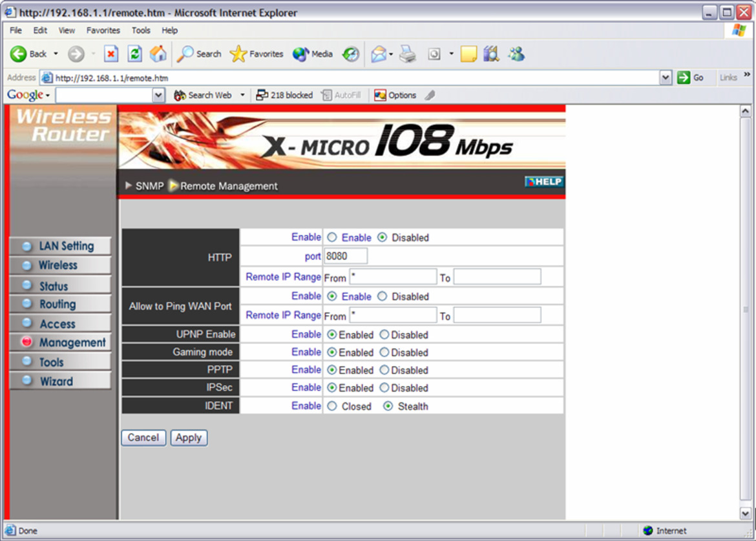Click the Research book toolbar icon

tap(491, 54)
